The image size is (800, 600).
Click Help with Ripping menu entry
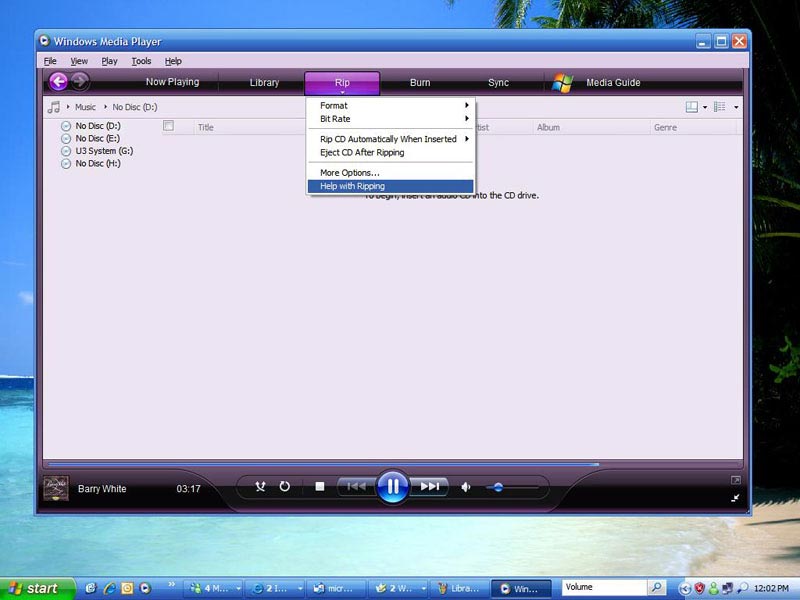(390, 186)
